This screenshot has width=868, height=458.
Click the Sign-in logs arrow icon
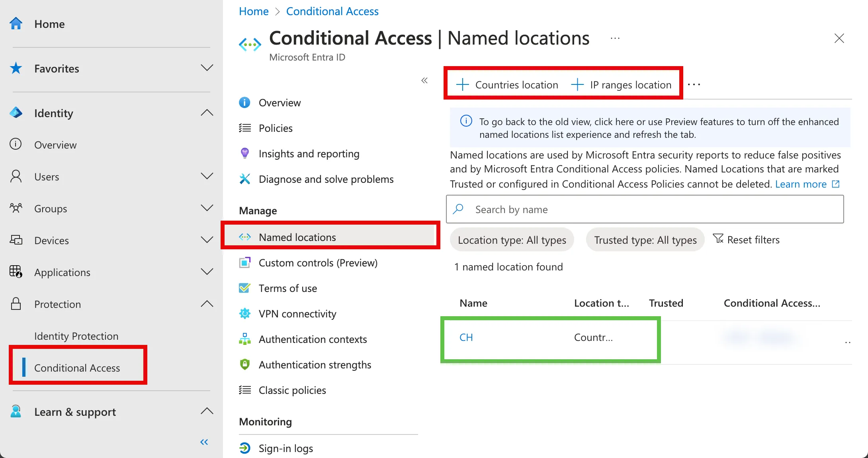point(245,448)
